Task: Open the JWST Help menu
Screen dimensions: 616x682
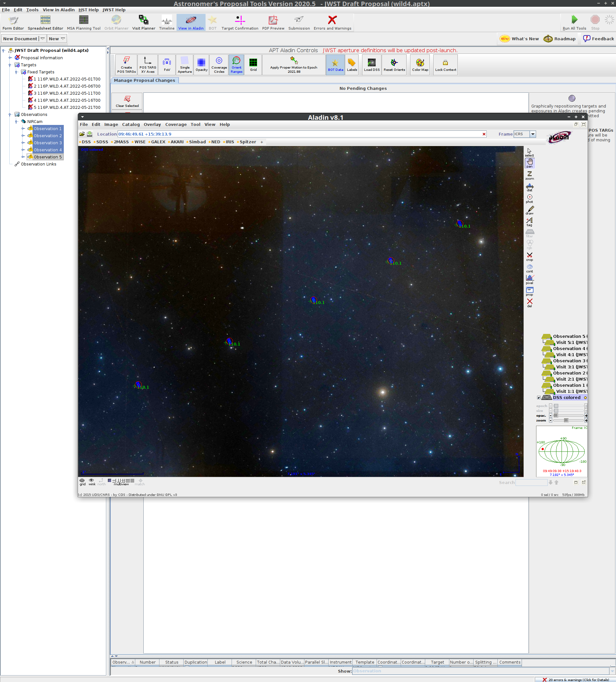Action: [114, 10]
